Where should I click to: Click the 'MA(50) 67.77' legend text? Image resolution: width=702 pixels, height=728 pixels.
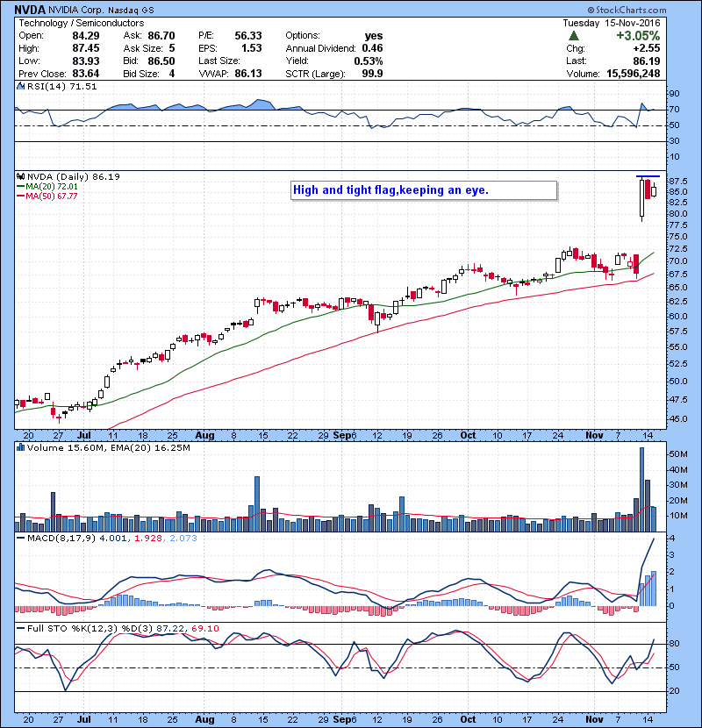(x=52, y=196)
